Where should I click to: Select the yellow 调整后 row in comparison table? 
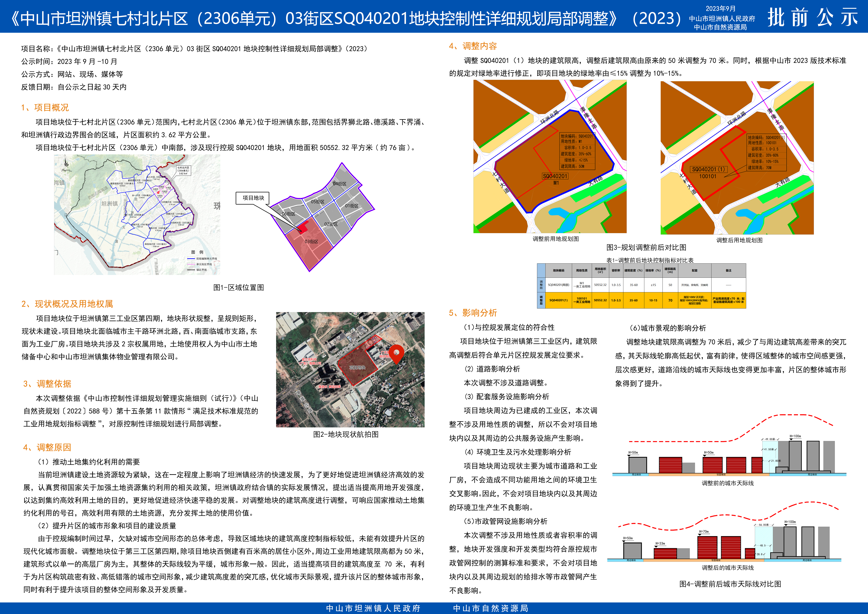pos(642,300)
